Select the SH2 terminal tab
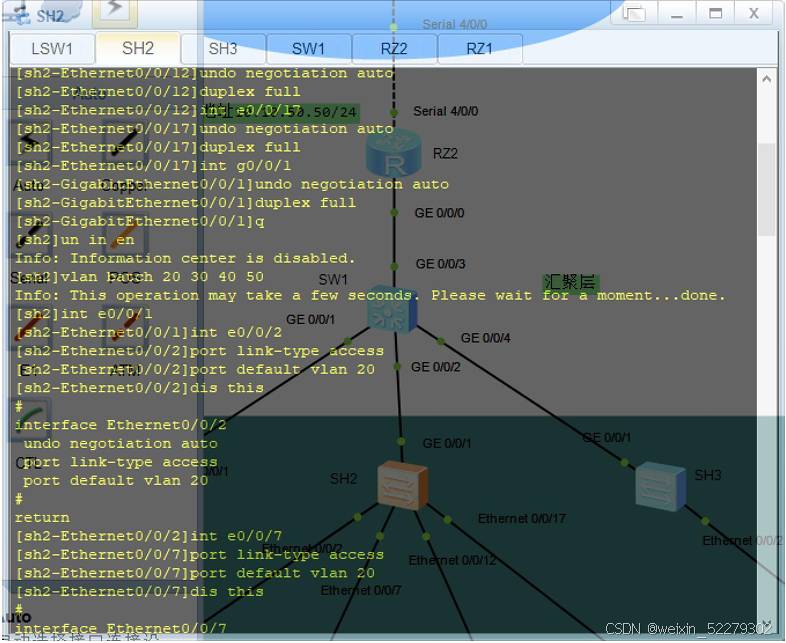The width and height of the screenshot is (786, 643). pyautogui.click(x=138, y=49)
